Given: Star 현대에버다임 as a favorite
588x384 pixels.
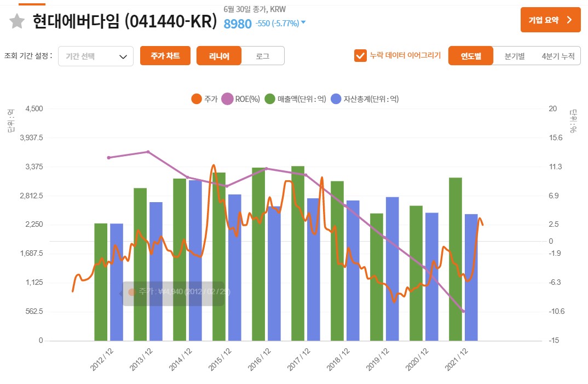Looking at the screenshot, I should tap(17, 21).
